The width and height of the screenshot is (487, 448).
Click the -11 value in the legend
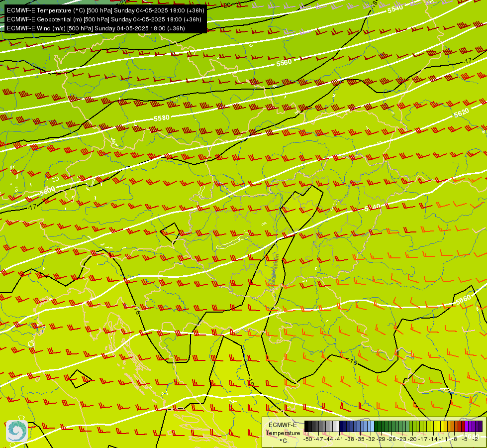pyautogui.click(x=444, y=439)
